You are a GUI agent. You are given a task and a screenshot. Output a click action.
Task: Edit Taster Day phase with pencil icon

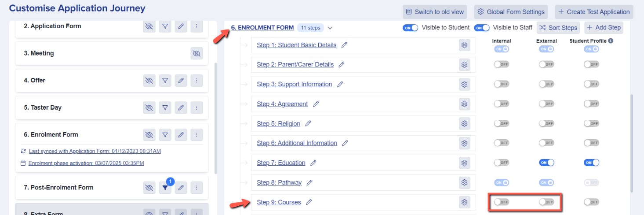[x=181, y=107]
